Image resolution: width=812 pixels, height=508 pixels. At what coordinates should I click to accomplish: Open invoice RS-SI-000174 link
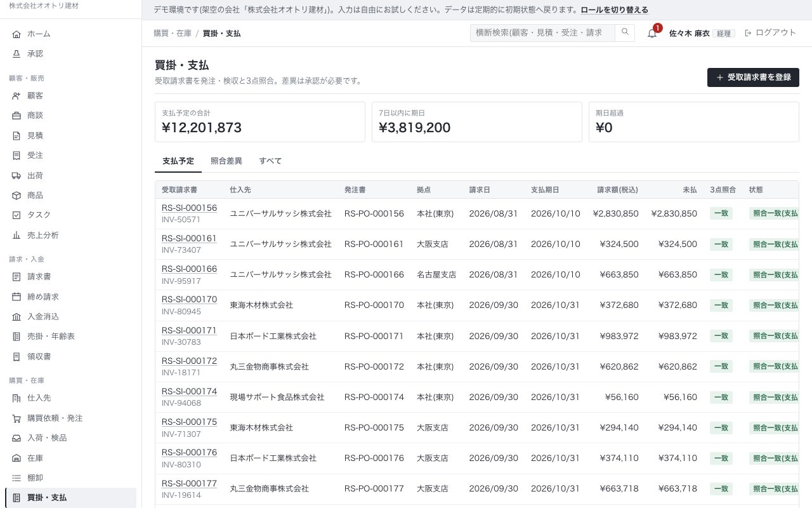coord(189,391)
